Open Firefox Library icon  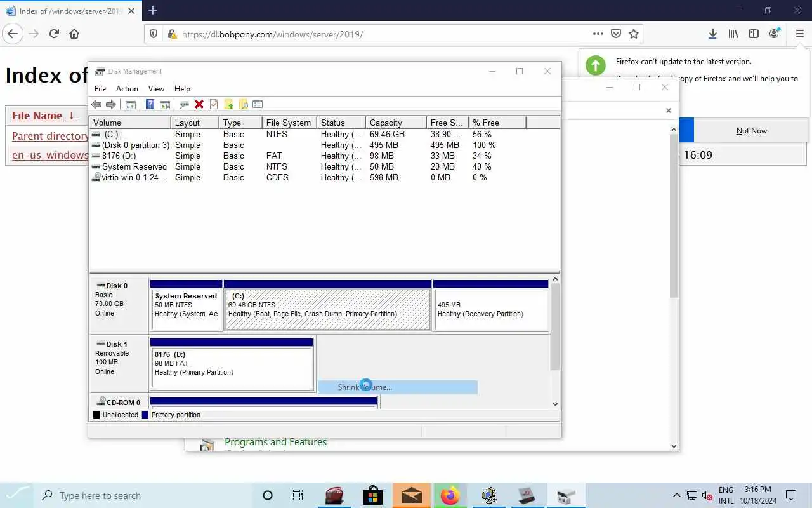tap(733, 34)
